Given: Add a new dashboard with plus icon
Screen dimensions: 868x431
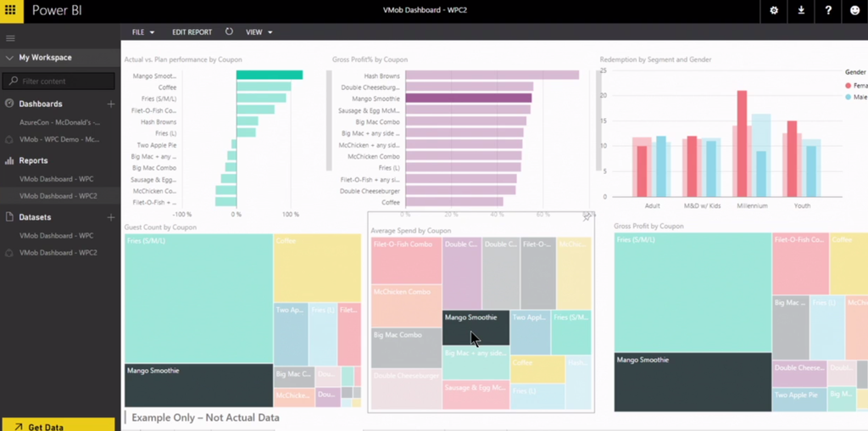Looking at the screenshot, I should pos(111,104).
